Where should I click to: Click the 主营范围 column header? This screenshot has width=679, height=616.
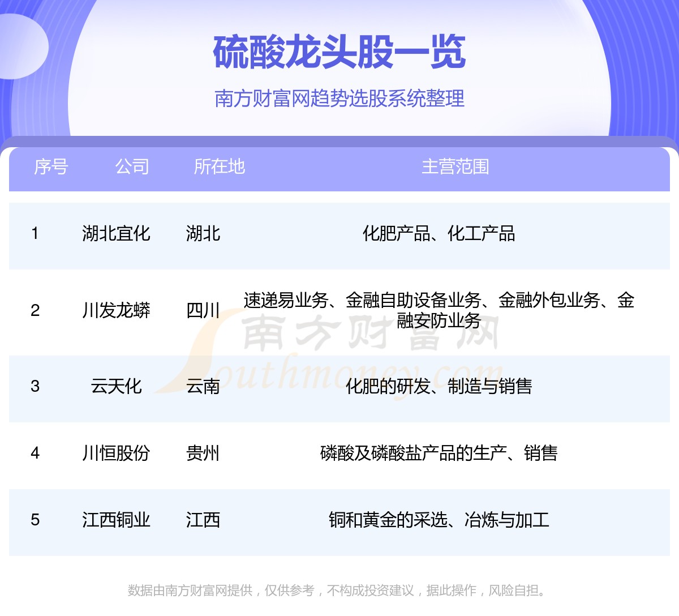(455, 166)
